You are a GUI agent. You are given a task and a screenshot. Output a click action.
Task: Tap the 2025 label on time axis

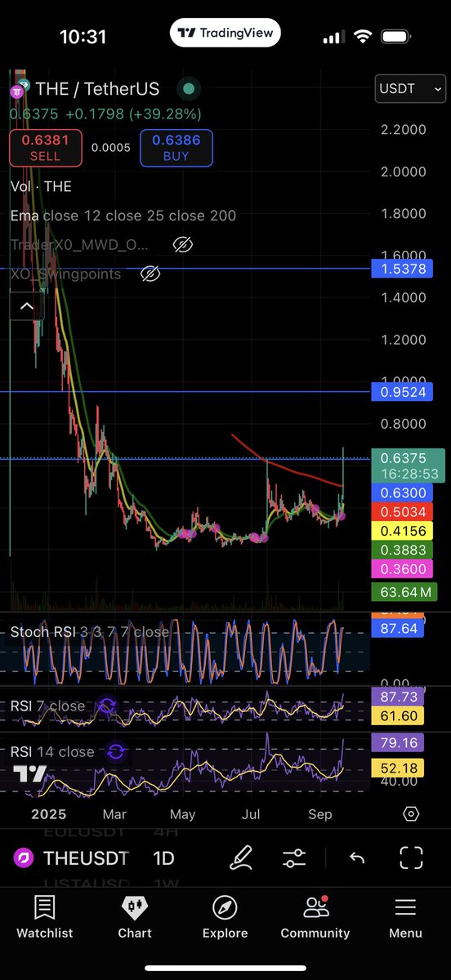point(49,814)
